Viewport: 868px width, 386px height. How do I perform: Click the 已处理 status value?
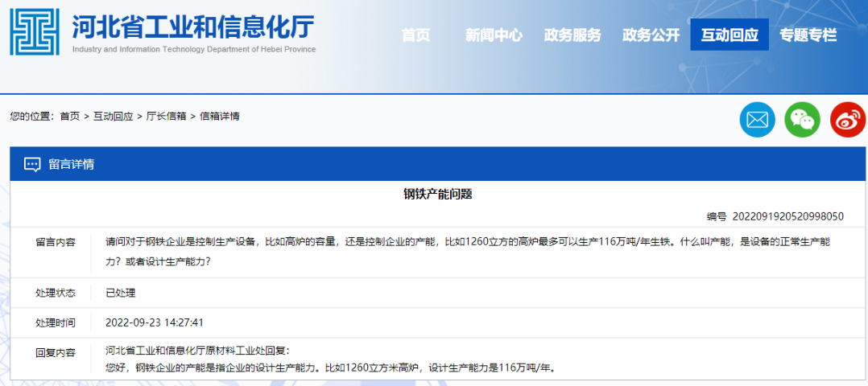(121, 293)
